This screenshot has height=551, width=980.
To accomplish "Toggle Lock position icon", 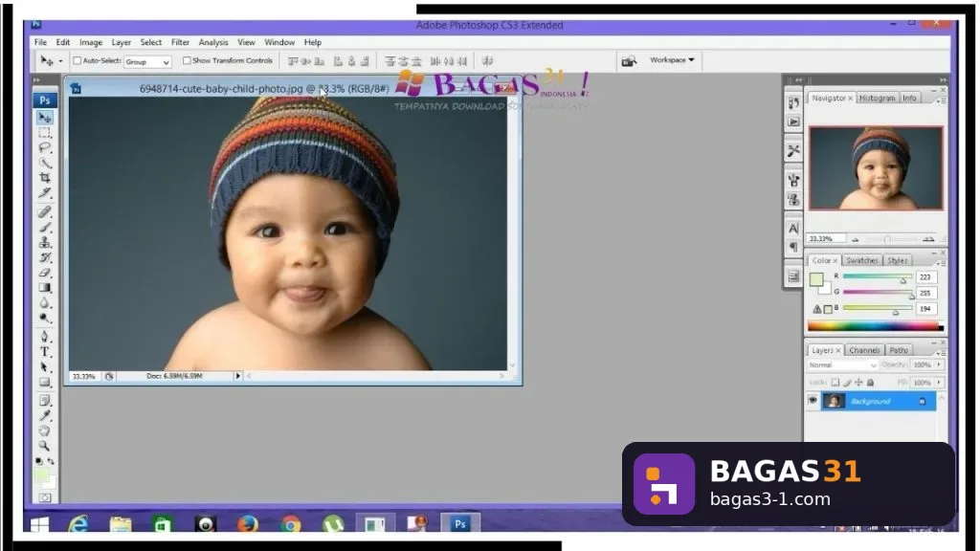I will click(858, 382).
